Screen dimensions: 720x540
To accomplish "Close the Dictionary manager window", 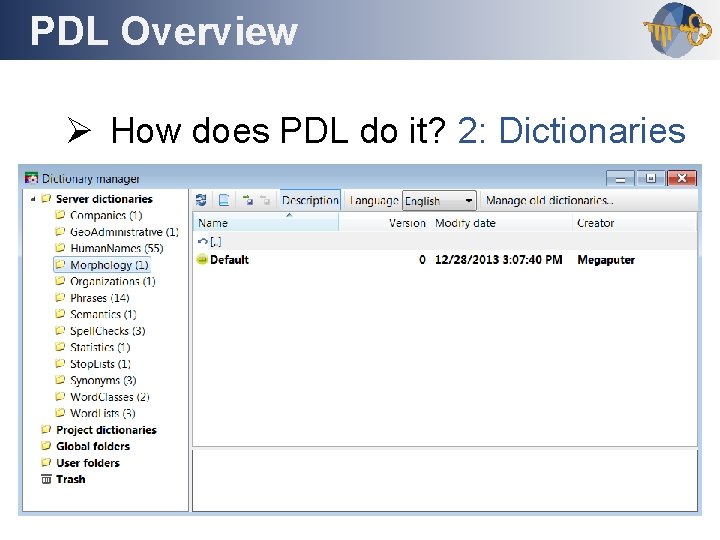I will tap(682, 178).
